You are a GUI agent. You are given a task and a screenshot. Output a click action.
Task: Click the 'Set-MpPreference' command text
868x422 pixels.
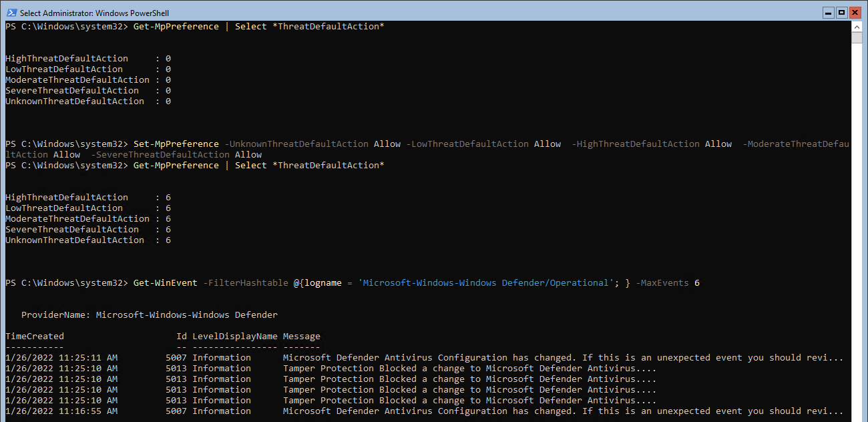coord(176,144)
